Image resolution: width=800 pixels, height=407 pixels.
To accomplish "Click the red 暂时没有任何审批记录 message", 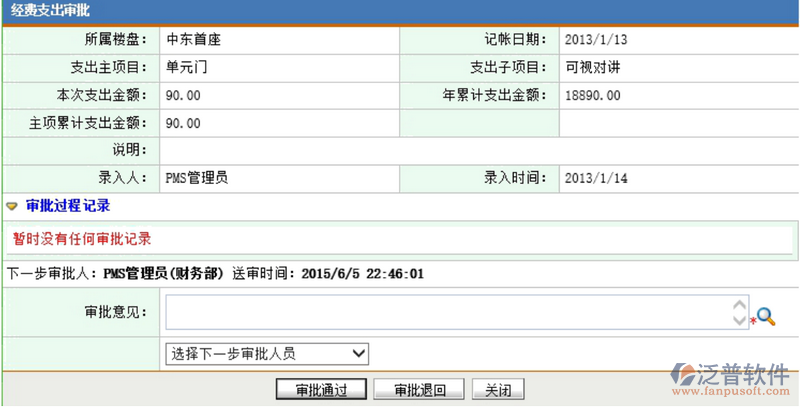I will point(82,239).
